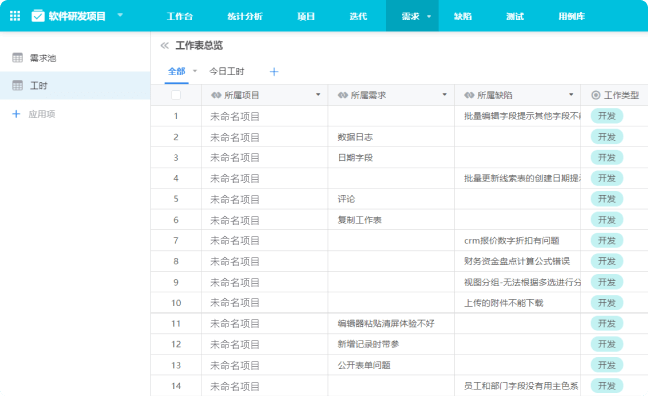Open the 所属需求 column dropdown arrow
Image resolution: width=648 pixels, height=396 pixels.
[444, 95]
